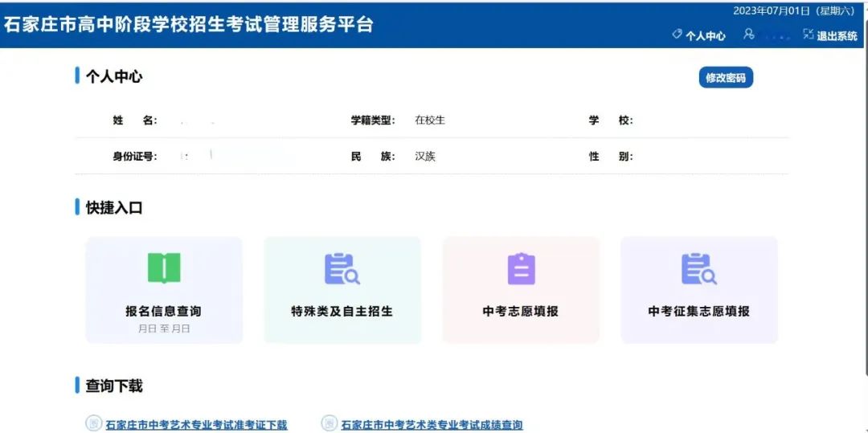Open the 特殊类及自主招生 card

click(x=342, y=290)
